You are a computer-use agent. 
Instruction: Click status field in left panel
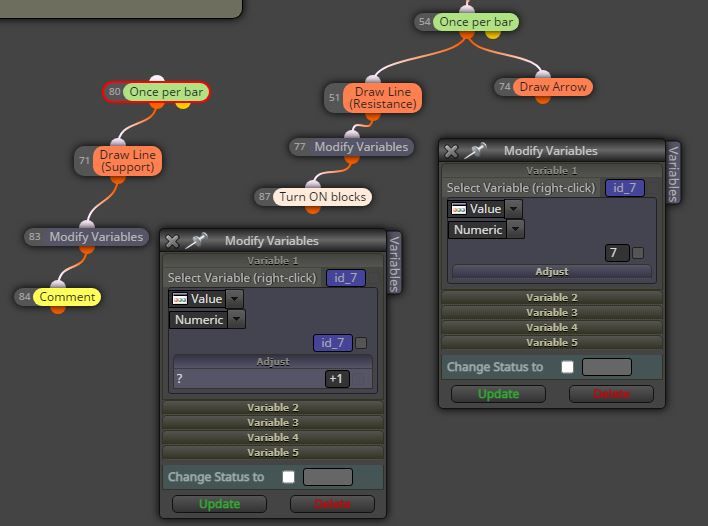click(x=328, y=477)
